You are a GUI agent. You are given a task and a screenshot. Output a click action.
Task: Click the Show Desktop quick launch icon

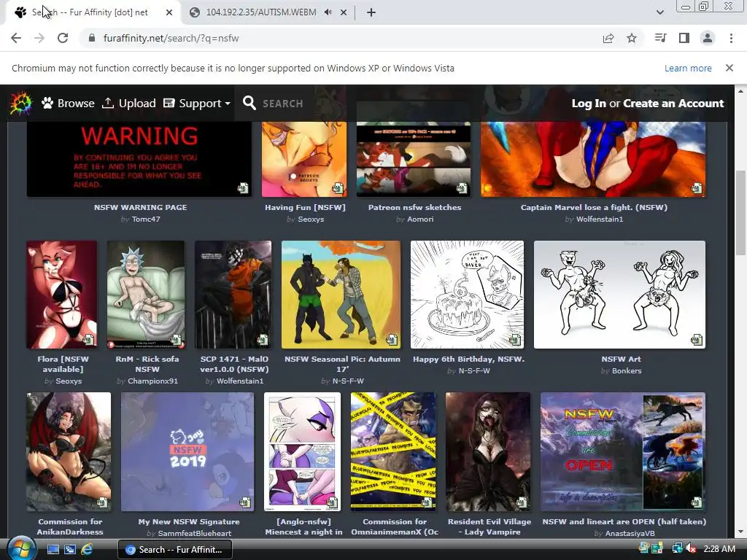click(53, 550)
